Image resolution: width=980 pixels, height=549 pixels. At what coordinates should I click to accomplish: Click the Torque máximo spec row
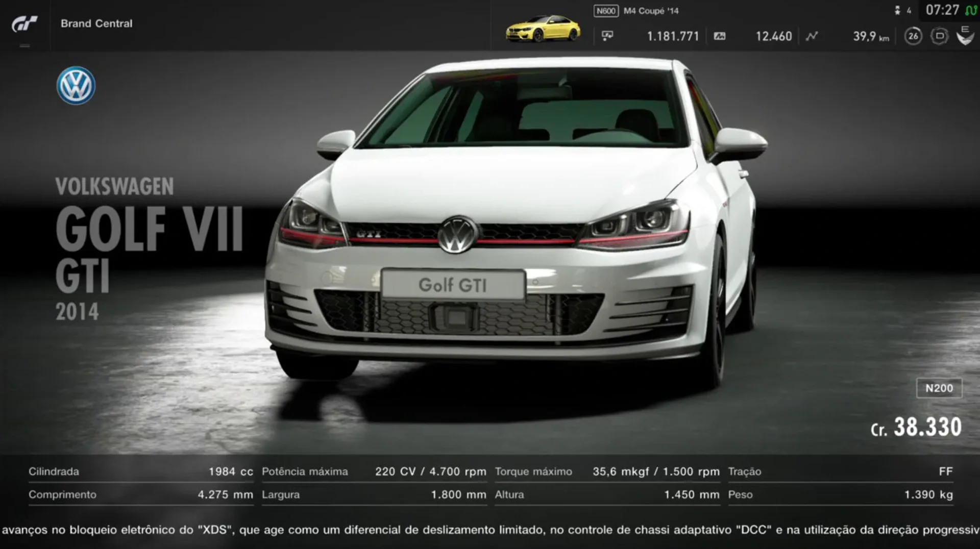pyautogui.click(x=607, y=471)
